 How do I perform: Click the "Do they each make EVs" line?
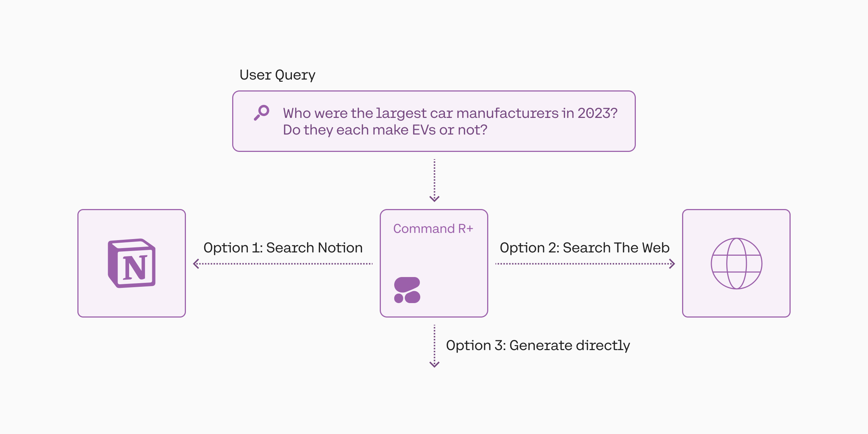385,130
